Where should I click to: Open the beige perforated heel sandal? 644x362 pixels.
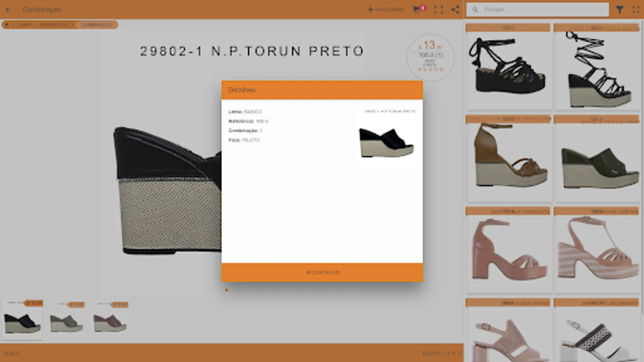click(x=508, y=330)
